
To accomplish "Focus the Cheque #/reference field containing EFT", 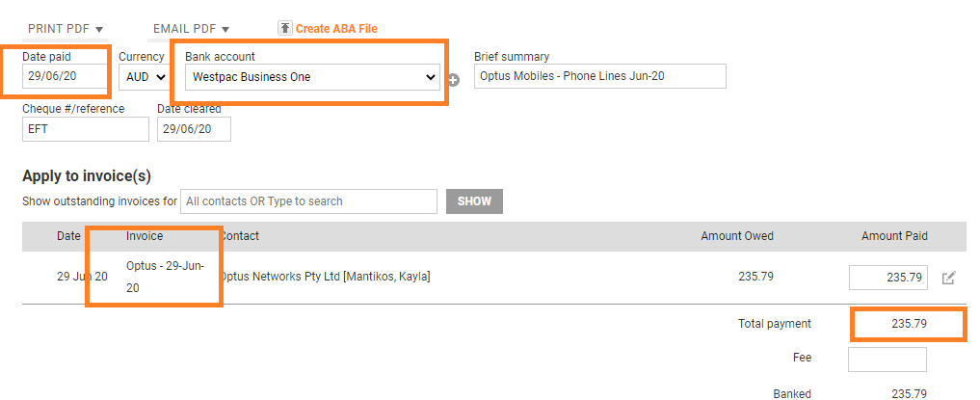I will point(85,128).
